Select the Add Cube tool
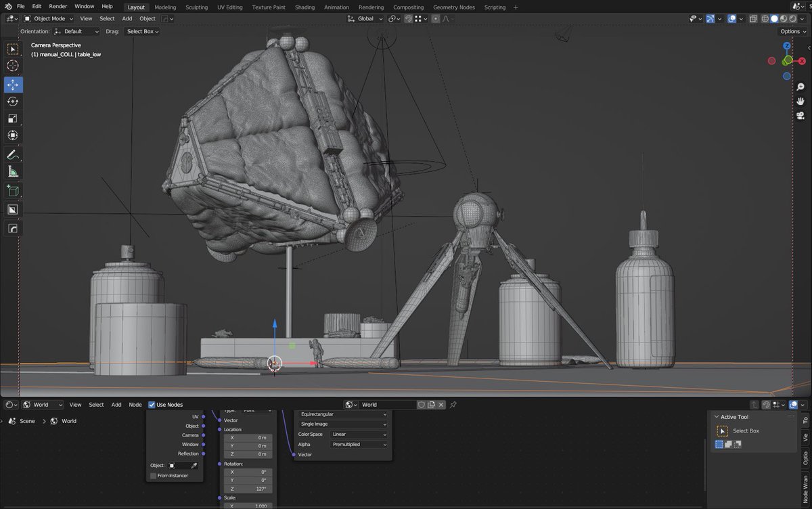Image resolution: width=812 pixels, height=509 pixels. [13, 191]
